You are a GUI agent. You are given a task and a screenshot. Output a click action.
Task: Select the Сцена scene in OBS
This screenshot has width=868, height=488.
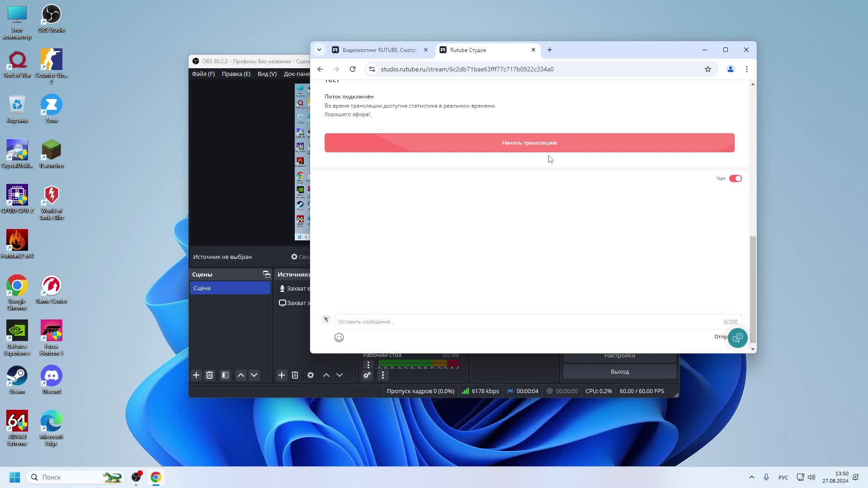click(230, 288)
